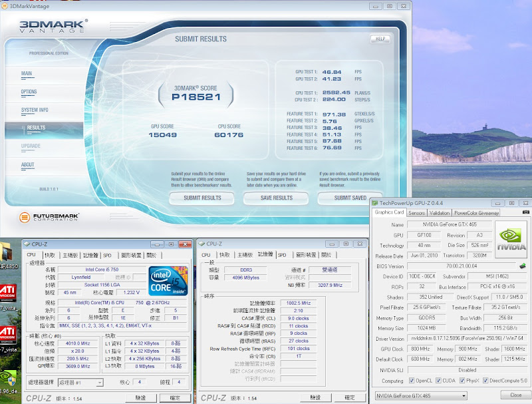Click the Intel Core i5 inside logo
Viewport: 532px width, 404px height.
coord(169,280)
